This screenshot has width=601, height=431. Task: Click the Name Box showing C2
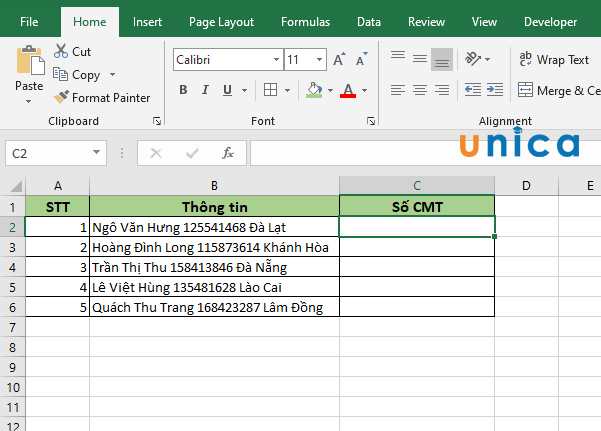pyautogui.click(x=48, y=153)
